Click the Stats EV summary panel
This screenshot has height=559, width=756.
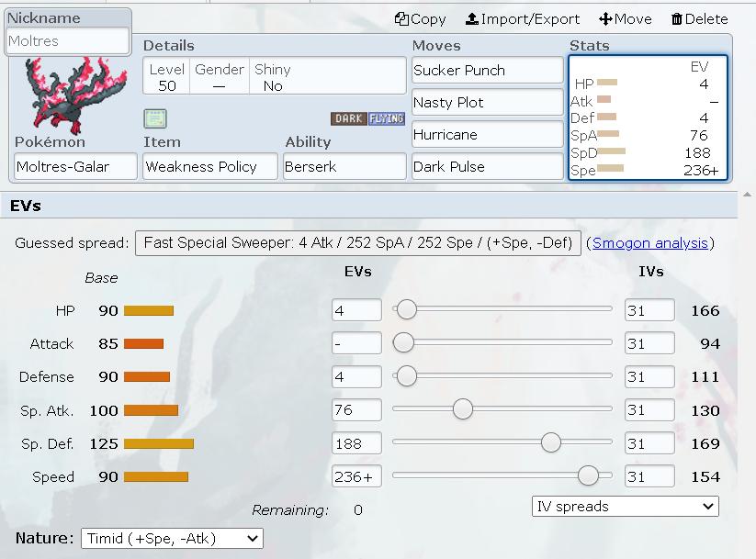point(648,117)
